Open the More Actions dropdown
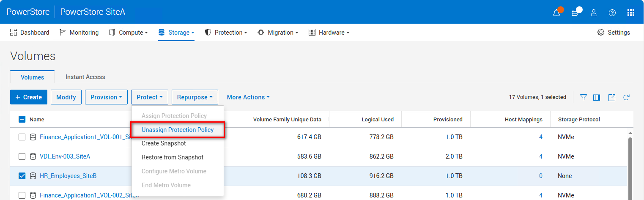The width and height of the screenshot is (644, 200). pos(248,97)
